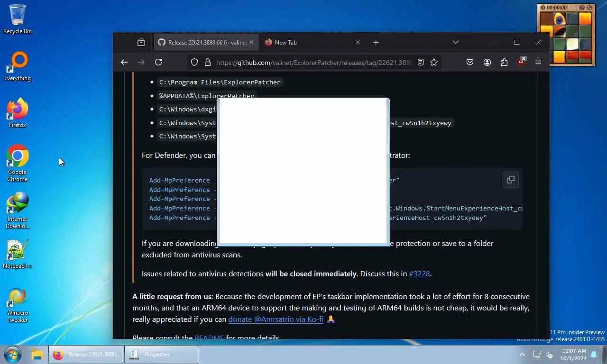Copy the Add-MpPreference code block
This screenshot has width=607, height=364.
coord(511,180)
